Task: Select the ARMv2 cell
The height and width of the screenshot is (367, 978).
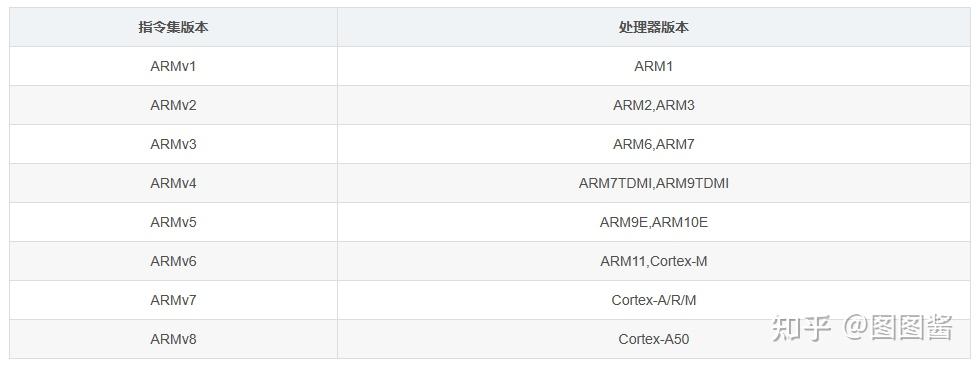Action: [x=173, y=105]
